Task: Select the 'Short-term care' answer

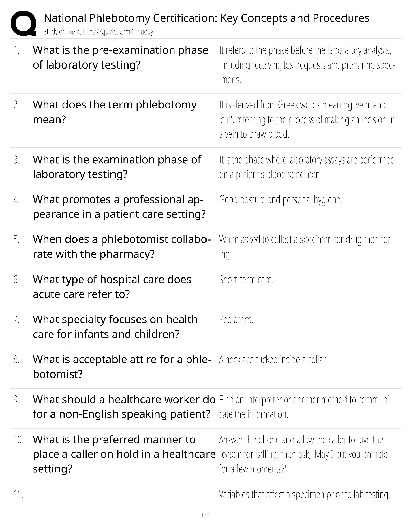Action: click(x=246, y=279)
